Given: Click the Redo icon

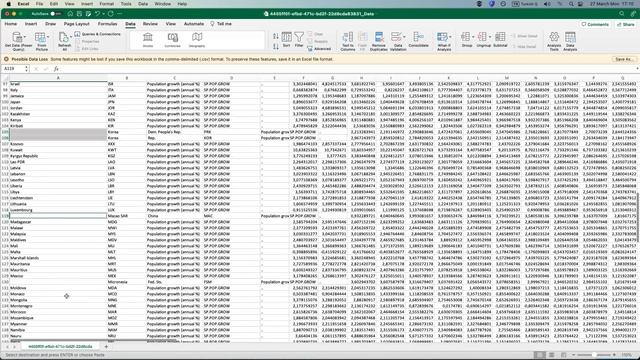Looking at the screenshot, I should 111,14.
